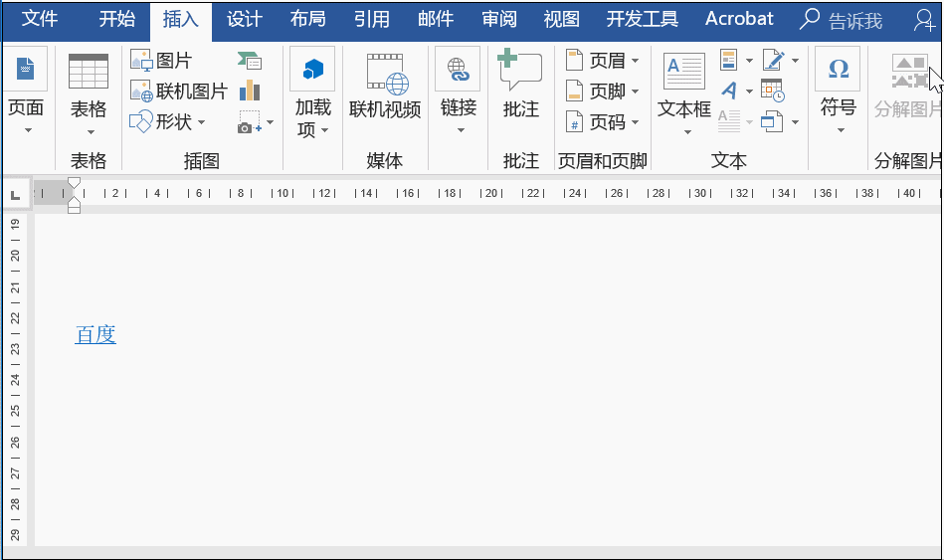
Task: Click the tab stop selector on ruler
Action: click(16, 195)
